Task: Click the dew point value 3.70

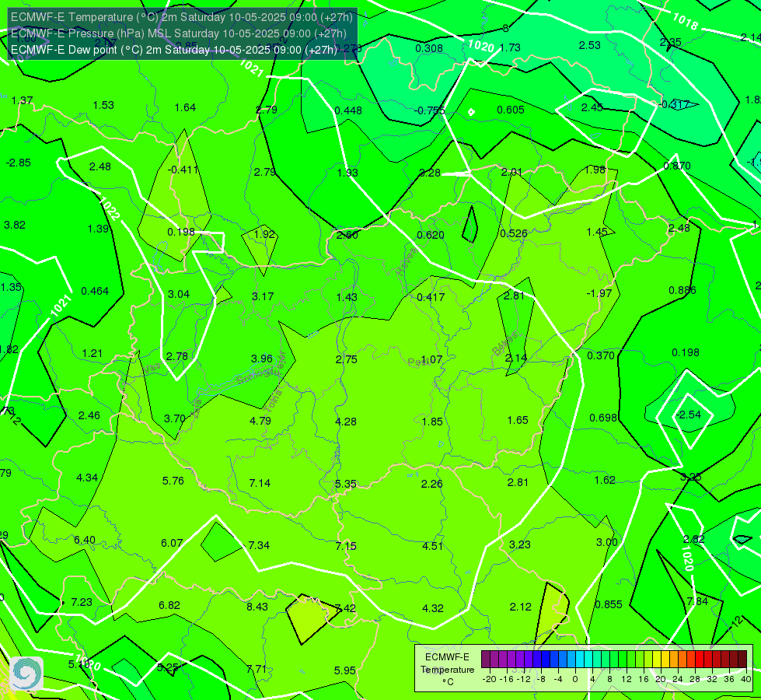Action: pos(175,418)
